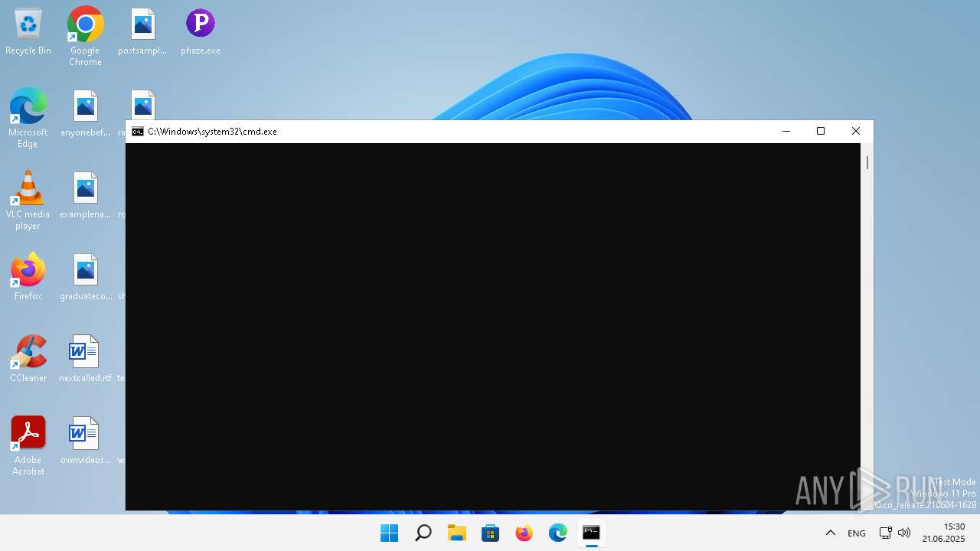Open VLC media player shortcut

28,200
